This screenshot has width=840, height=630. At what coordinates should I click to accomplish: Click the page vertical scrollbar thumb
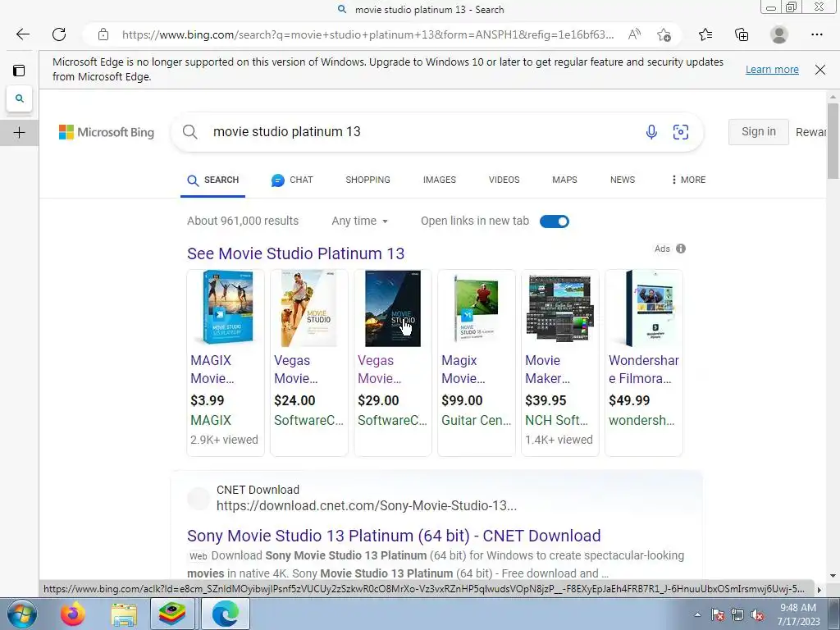coord(833,141)
